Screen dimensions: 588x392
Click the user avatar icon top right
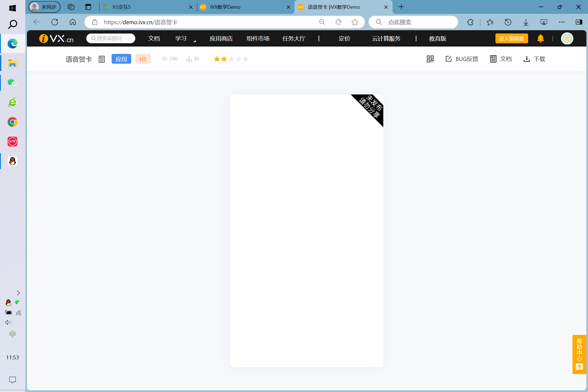pos(567,38)
